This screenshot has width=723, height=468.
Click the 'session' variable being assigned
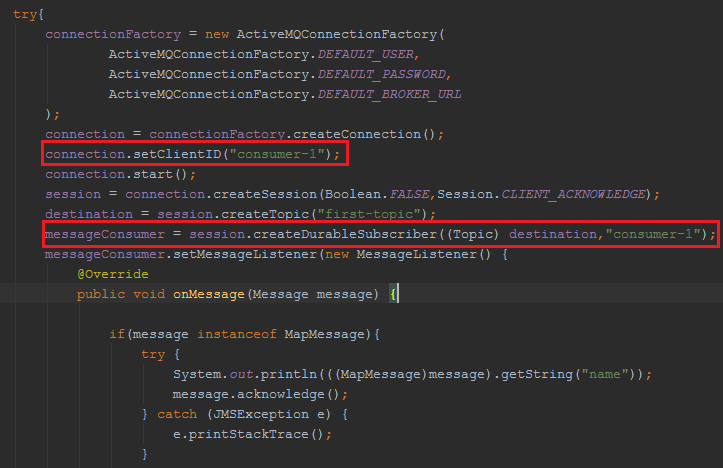click(73, 194)
